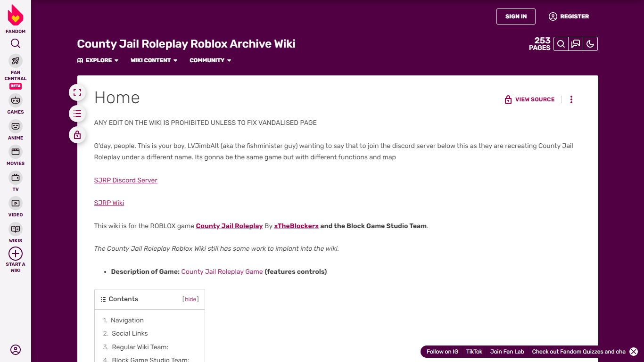Click the Start a Wiki plus icon

[x=16, y=254]
